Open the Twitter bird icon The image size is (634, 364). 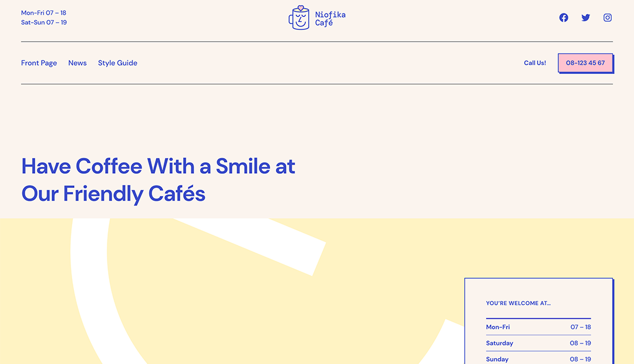click(x=585, y=18)
